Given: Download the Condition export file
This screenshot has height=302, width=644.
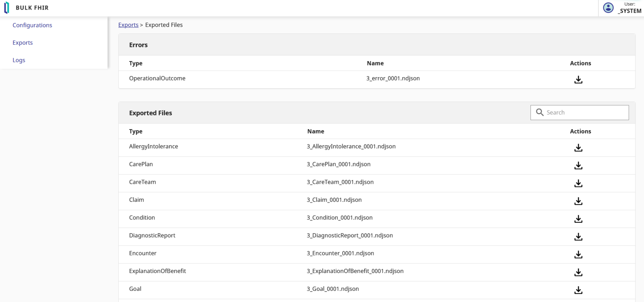Looking at the screenshot, I should click(578, 219).
